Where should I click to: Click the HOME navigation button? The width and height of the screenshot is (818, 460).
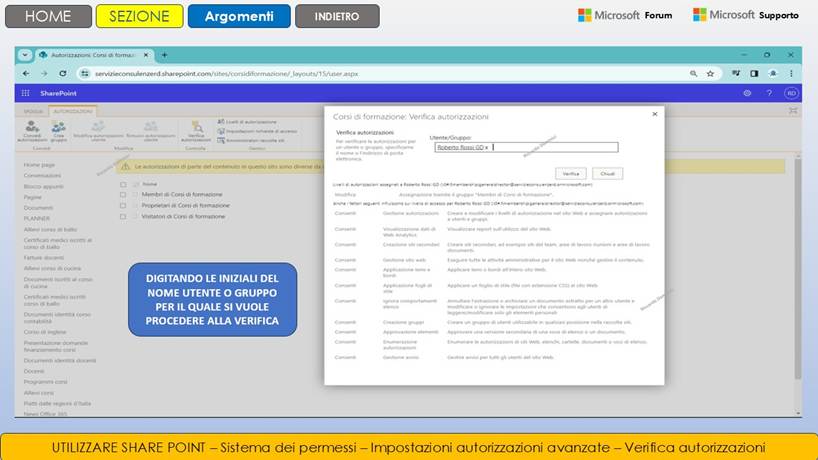pos(48,16)
